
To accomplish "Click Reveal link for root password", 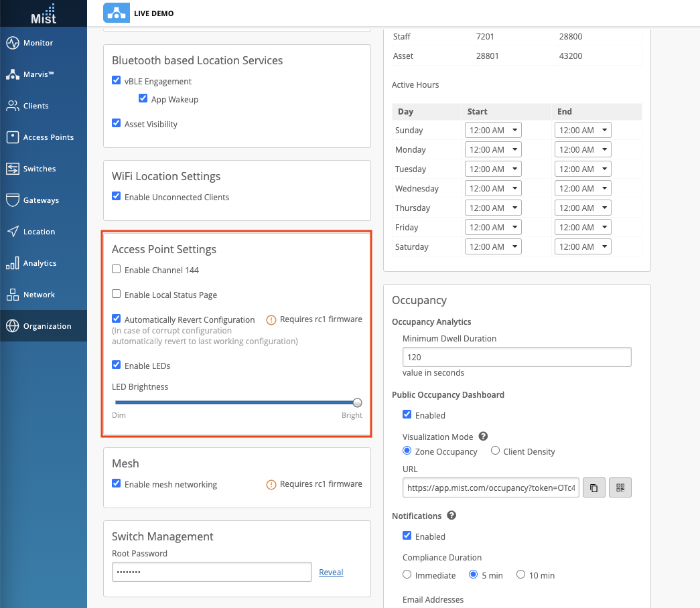I will 331,572.
